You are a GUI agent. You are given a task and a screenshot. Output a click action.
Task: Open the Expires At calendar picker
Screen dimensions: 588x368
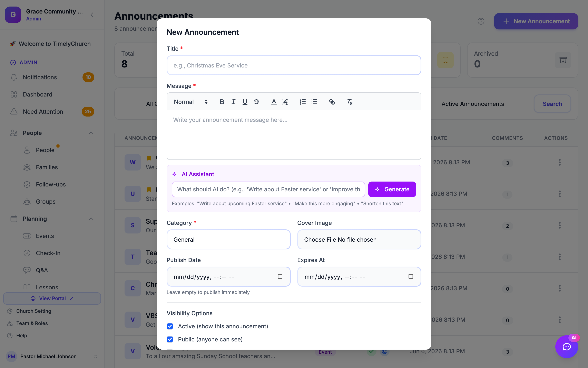411,276
